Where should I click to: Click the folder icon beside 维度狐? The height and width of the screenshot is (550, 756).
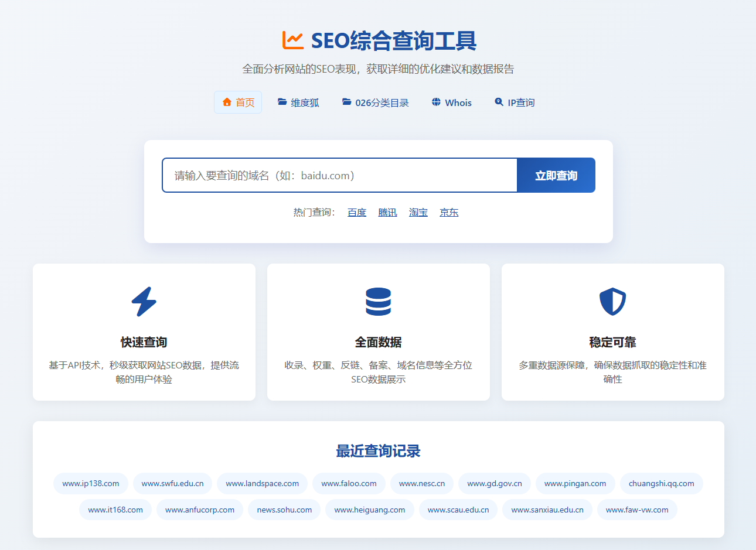[282, 102]
